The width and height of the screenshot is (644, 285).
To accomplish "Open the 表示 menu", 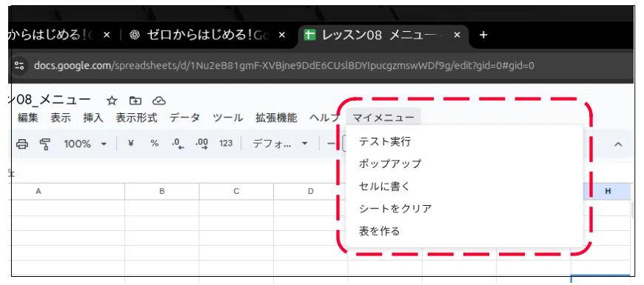I will 61,118.
